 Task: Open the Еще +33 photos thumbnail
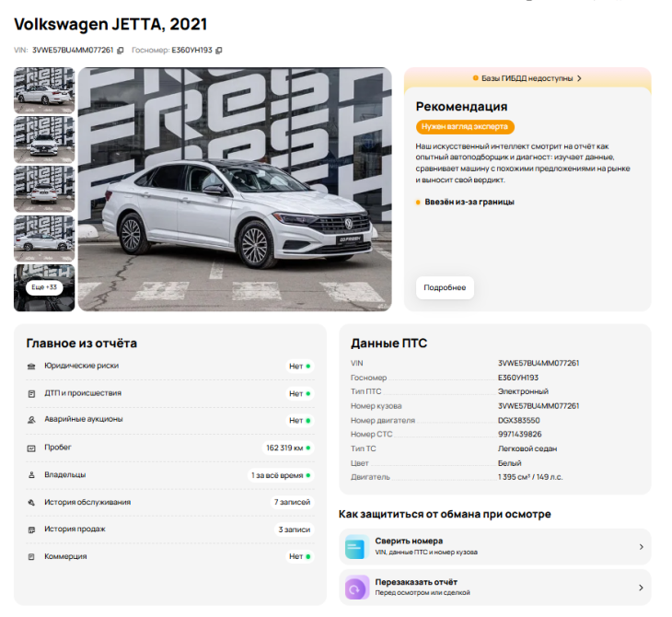[44, 287]
